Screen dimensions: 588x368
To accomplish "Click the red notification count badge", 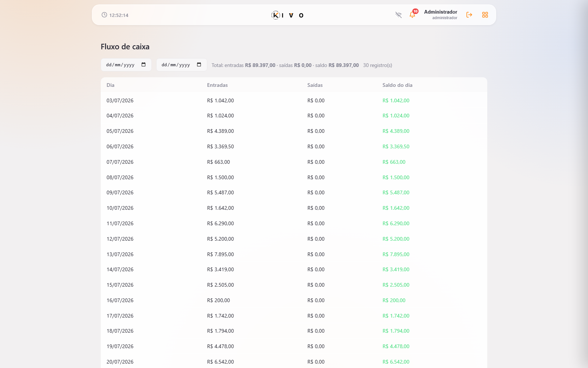I will [x=415, y=11].
